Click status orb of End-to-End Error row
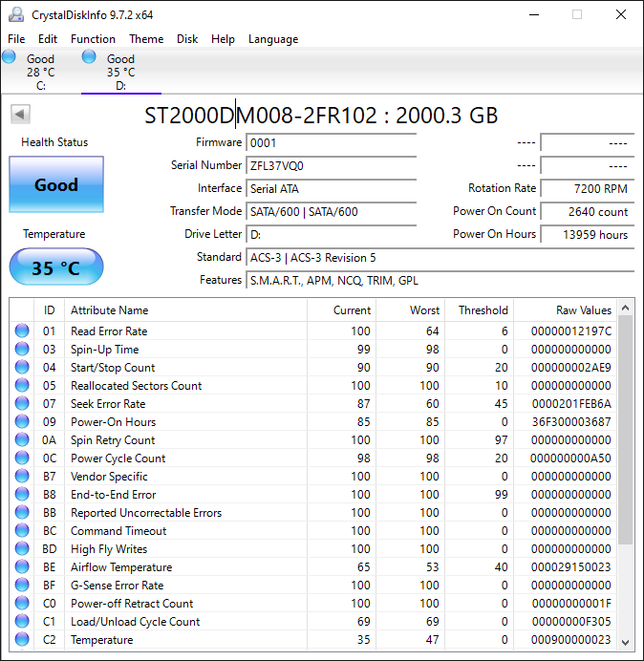 22,494
